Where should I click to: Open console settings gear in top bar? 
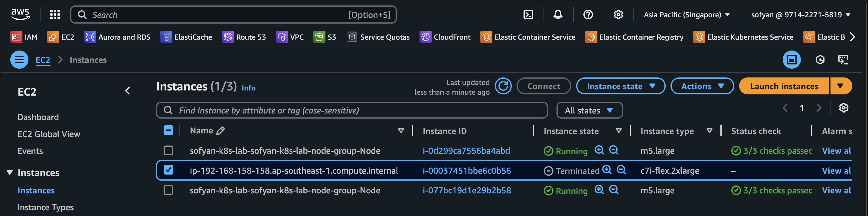coord(618,15)
